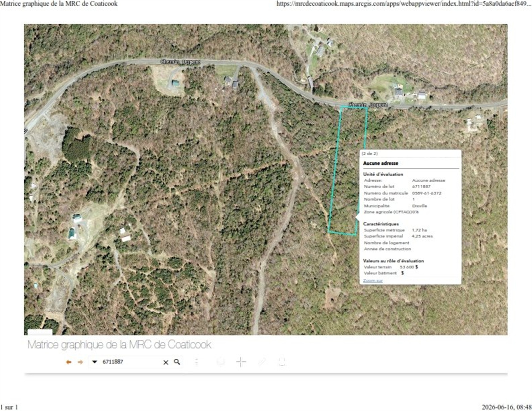The width and height of the screenshot is (532, 411).
Task: Select the (2 de 2) popup header
Action: coord(370,153)
